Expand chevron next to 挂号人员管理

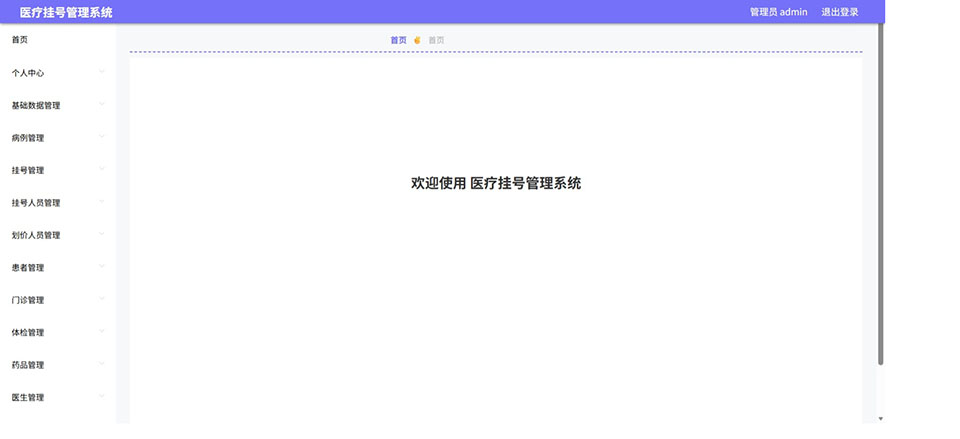[x=102, y=201]
